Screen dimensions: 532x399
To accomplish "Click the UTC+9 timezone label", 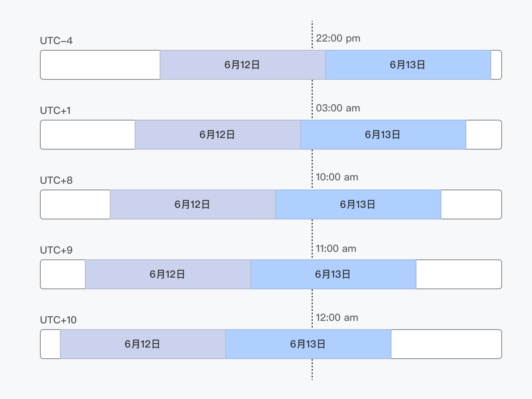I will pyautogui.click(x=56, y=250).
